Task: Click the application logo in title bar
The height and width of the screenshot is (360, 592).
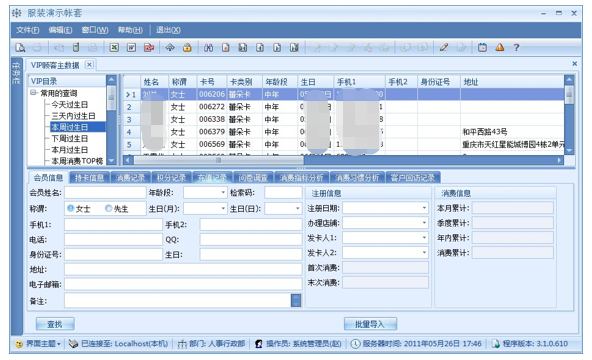Action: click(17, 13)
